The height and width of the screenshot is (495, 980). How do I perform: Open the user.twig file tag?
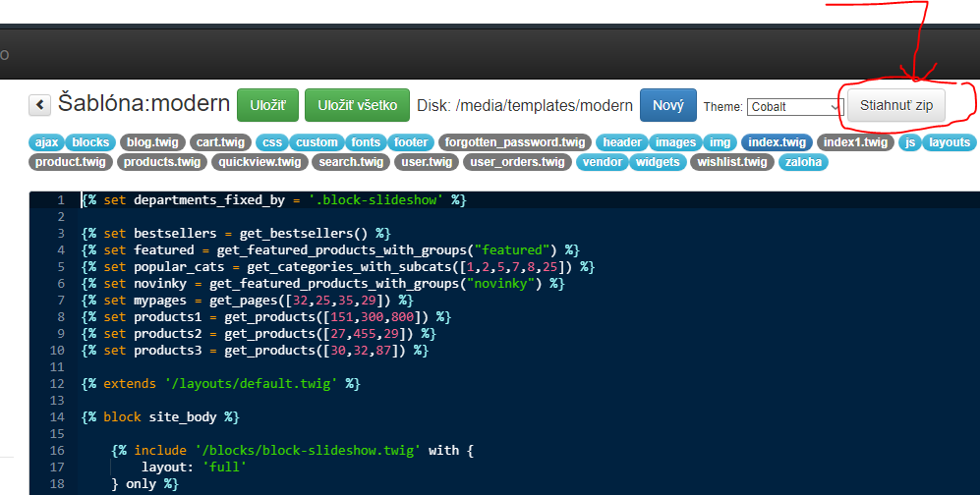[427, 162]
